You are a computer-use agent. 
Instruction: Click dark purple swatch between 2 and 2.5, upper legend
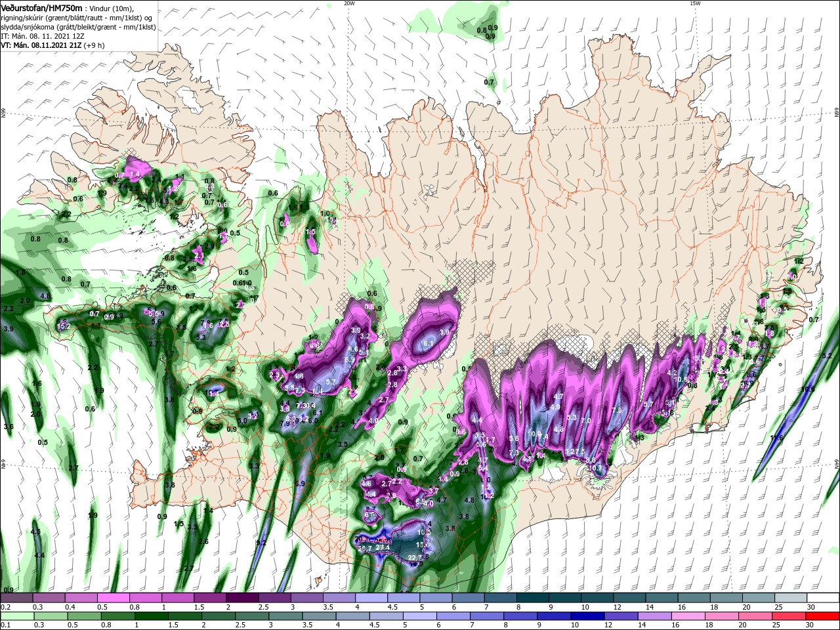point(242,598)
